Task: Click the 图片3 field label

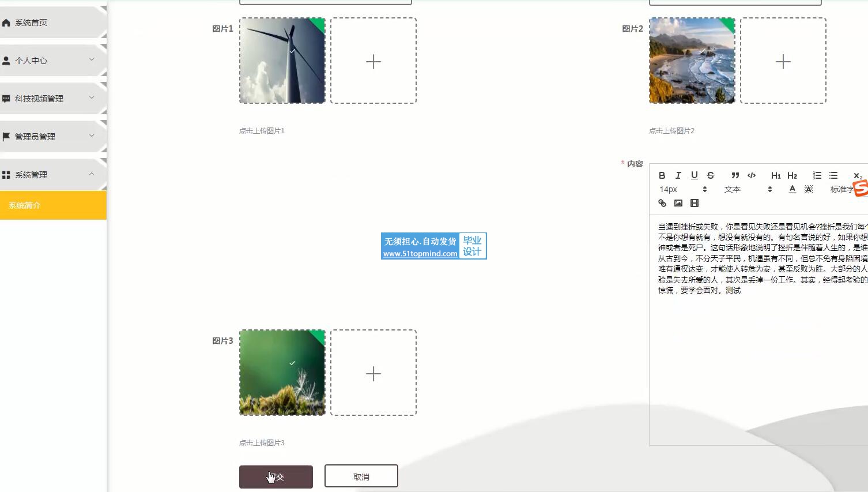Action: (x=222, y=341)
